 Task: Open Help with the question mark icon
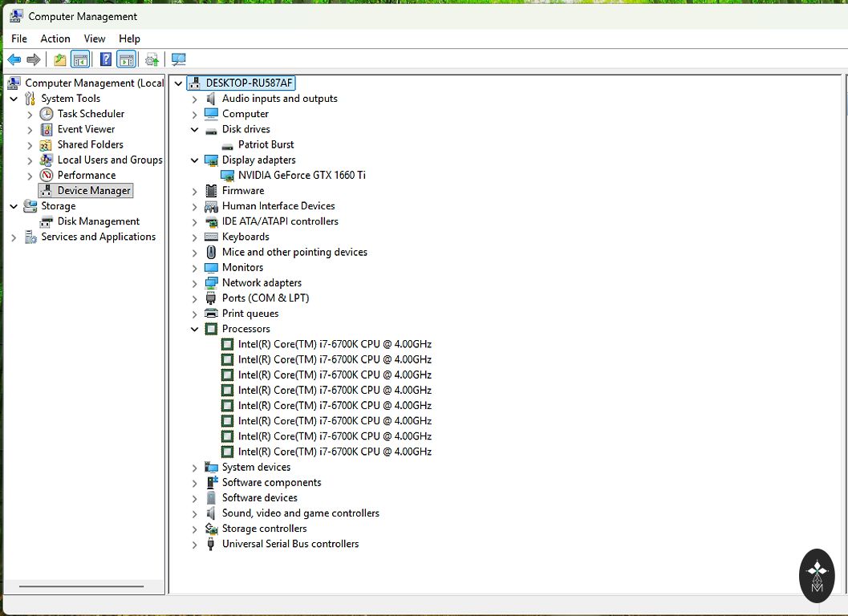[x=106, y=59]
